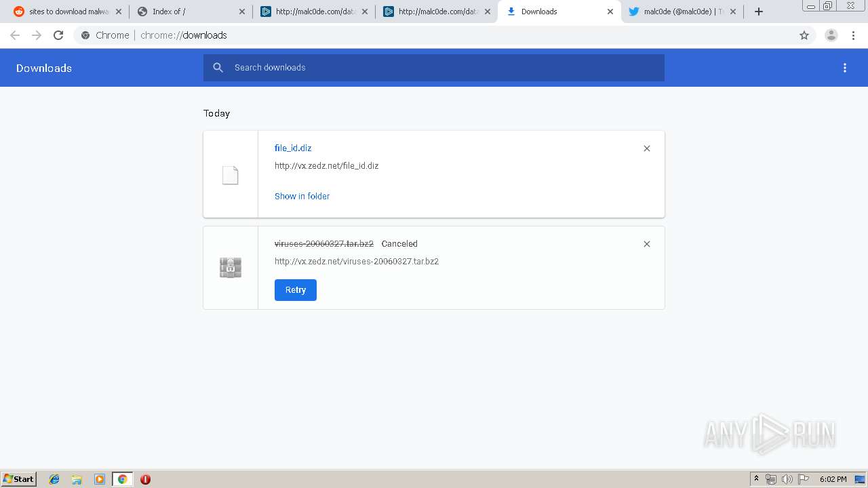The image size is (868, 488).
Task: Close the Downloads tab
Action: [610, 12]
